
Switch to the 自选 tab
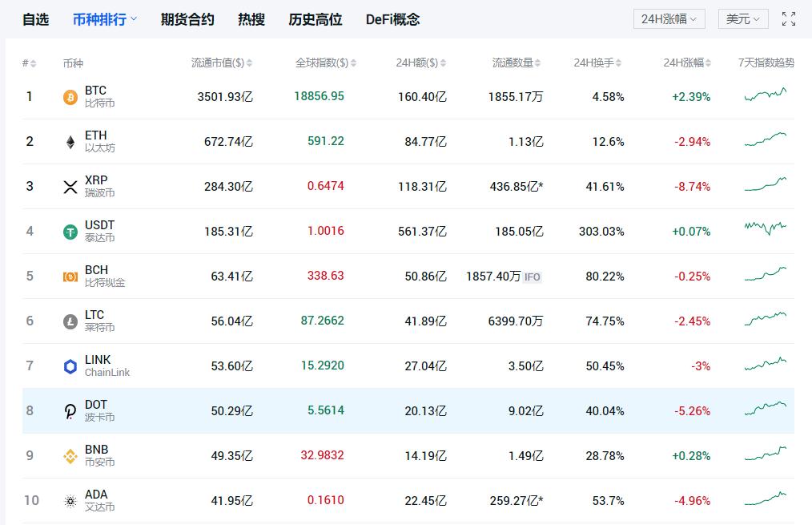[36, 20]
